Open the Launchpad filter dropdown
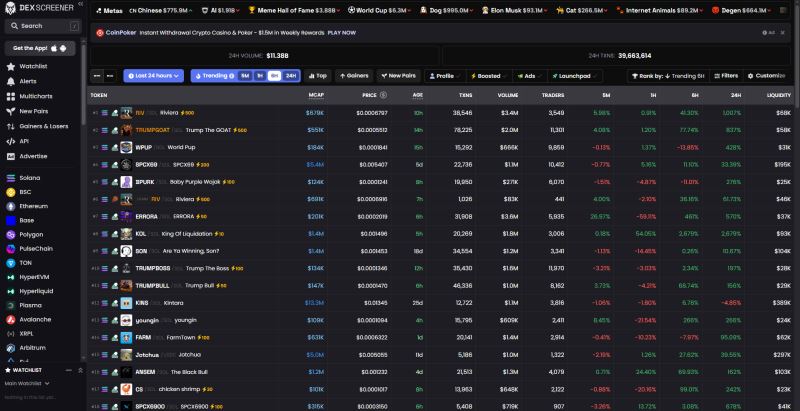Viewport: 800px width, 411px height. pyautogui.click(x=575, y=76)
